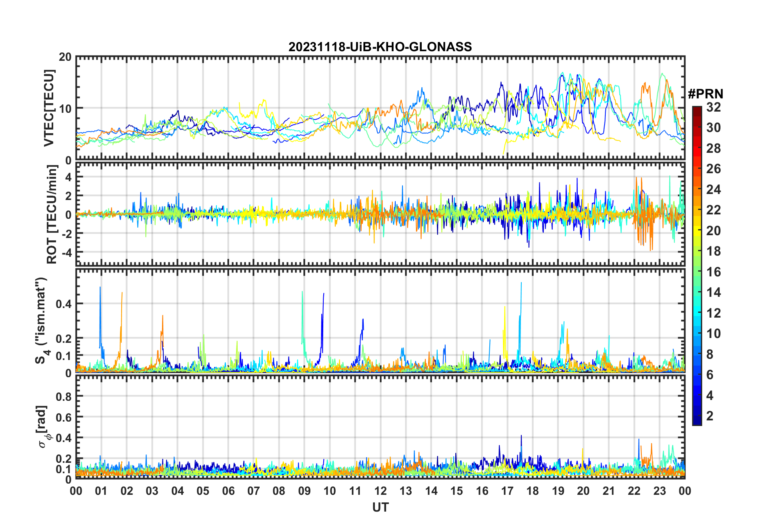Screen dimensions: 761x532
Task: Click VTEC y-axis tick label 10
Action: point(65,109)
